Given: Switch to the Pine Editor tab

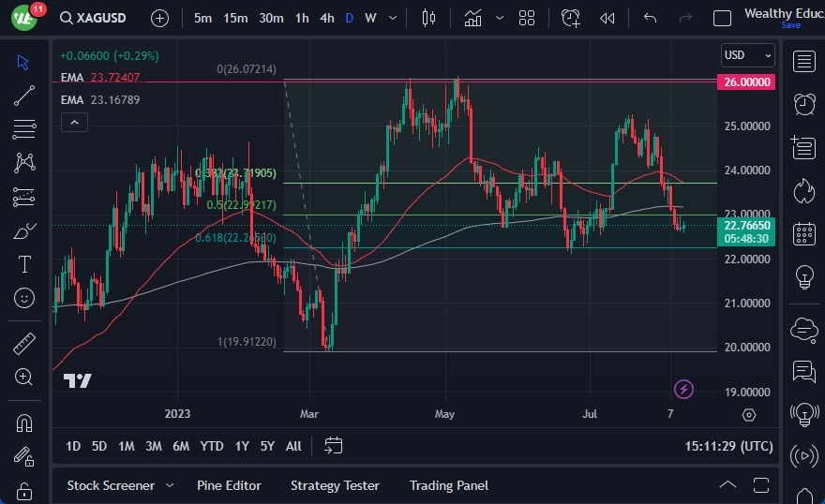Looking at the screenshot, I should point(229,485).
